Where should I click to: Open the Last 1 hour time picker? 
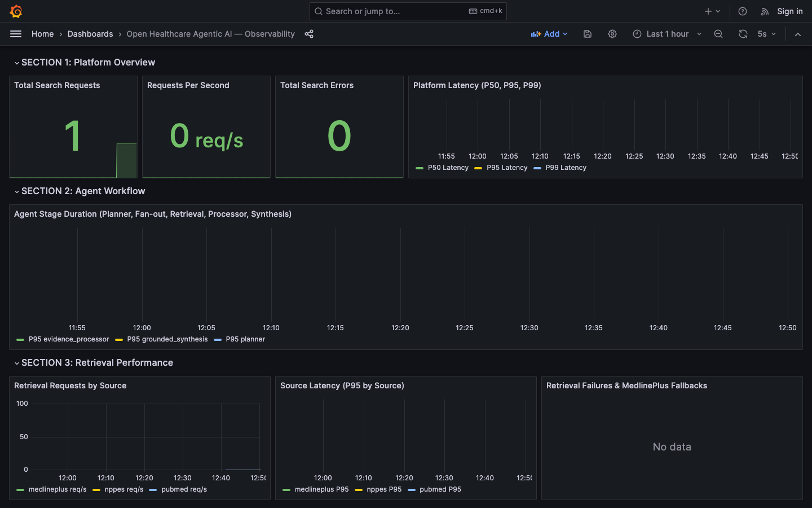click(668, 34)
